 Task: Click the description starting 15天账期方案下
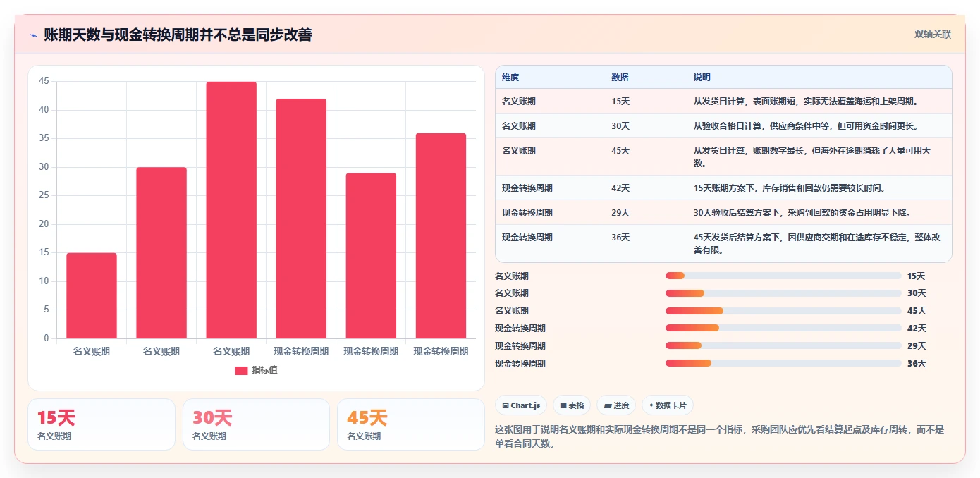point(790,188)
